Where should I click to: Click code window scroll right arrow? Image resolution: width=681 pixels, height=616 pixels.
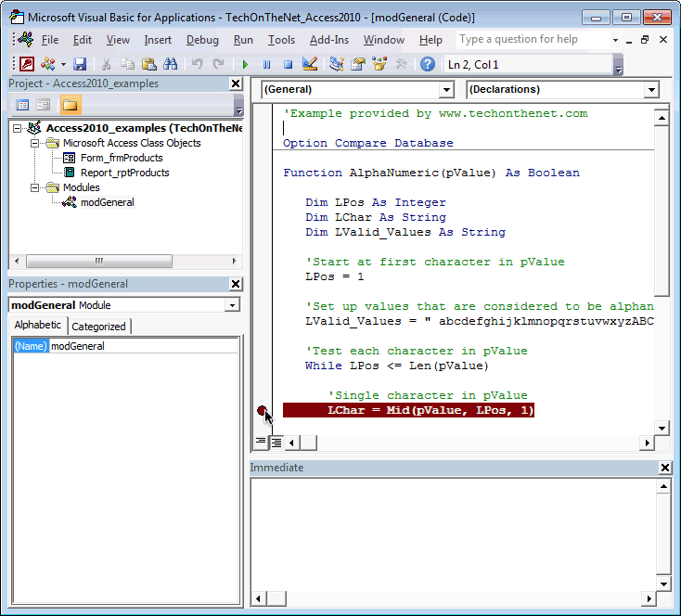(647, 443)
